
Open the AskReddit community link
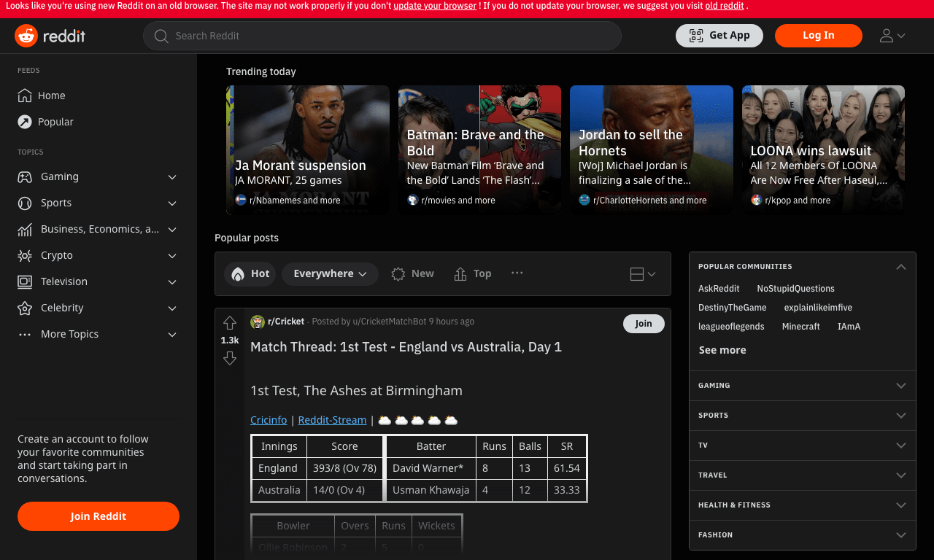click(x=719, y=289)
